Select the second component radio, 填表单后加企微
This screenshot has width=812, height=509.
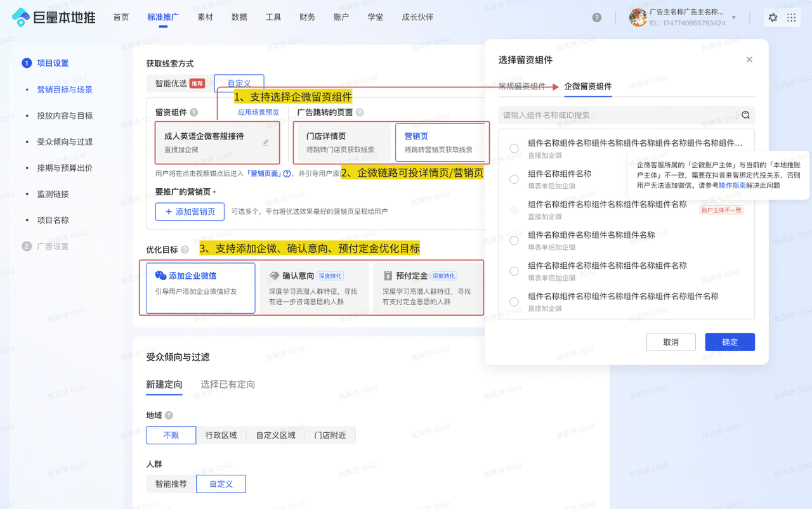514,179
